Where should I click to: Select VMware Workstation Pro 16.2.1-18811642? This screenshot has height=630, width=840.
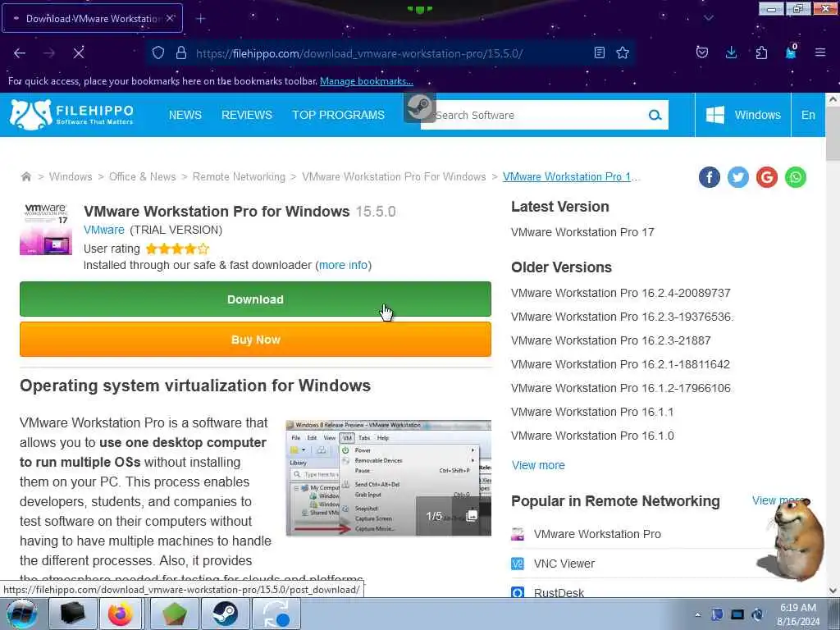tap(620, 364)
